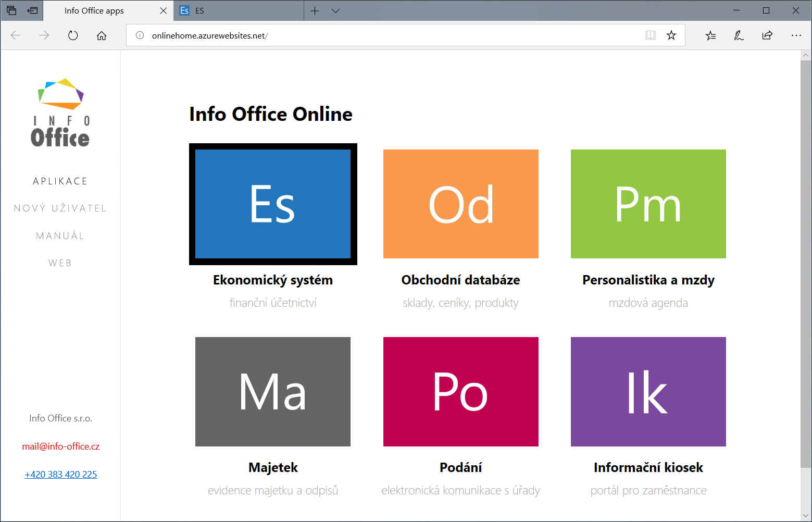Expand the tab preview chevron
This screenshot has width=812, height=522.
[336, 11]
